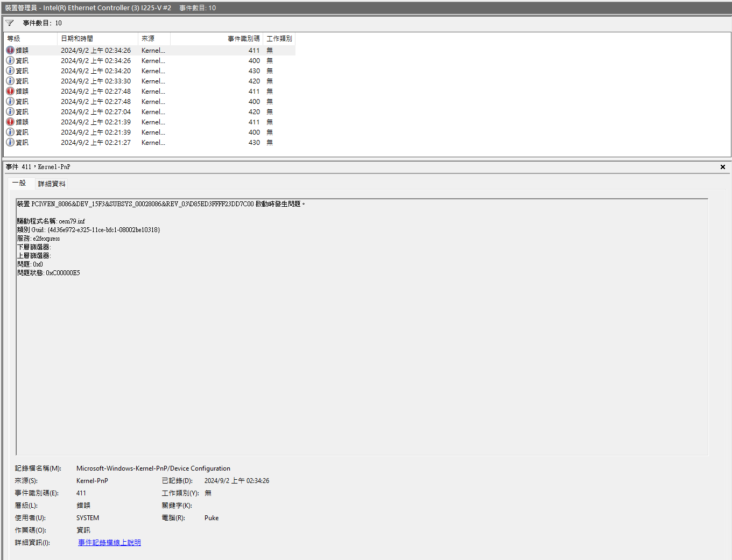Click the info icon beside event 400 at 02:34:26
Viewport: 732px width, 560px height.
tap(10, 60)
